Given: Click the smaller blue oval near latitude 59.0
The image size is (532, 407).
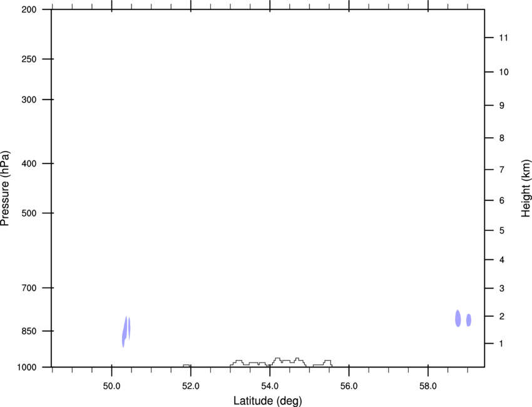Looking at the screenshot, I should 469,320.
